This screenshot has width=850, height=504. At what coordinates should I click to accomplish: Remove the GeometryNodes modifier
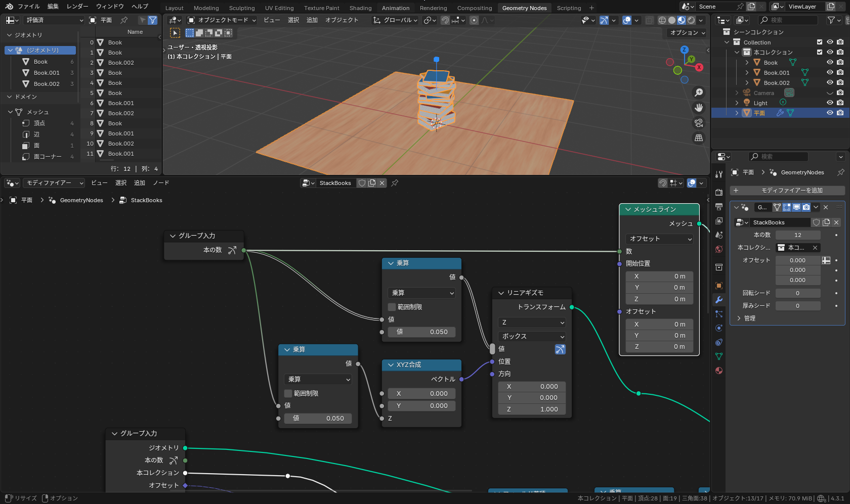point(826,207)
